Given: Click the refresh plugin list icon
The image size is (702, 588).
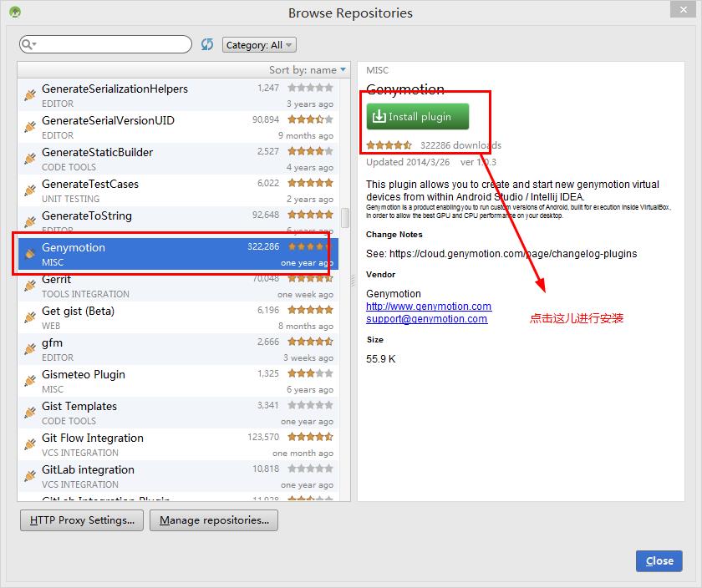Looking at the screenshot, I should pos(207,44).
